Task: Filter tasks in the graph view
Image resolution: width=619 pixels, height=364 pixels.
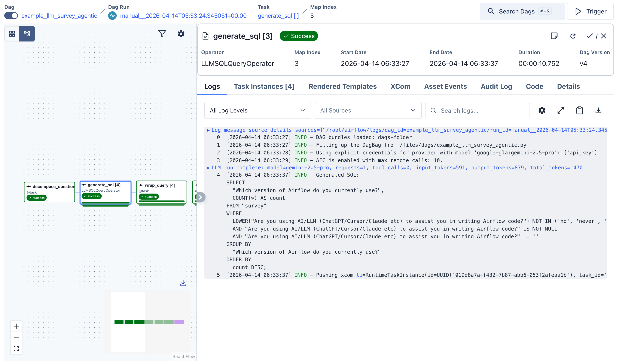Action: pos(162,34)
